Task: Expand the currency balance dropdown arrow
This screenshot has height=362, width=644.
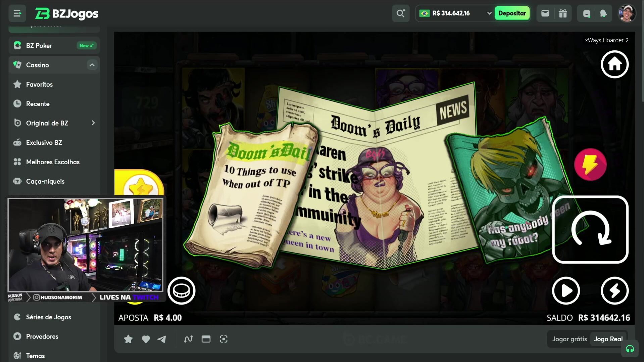Action: coord(489,13)
